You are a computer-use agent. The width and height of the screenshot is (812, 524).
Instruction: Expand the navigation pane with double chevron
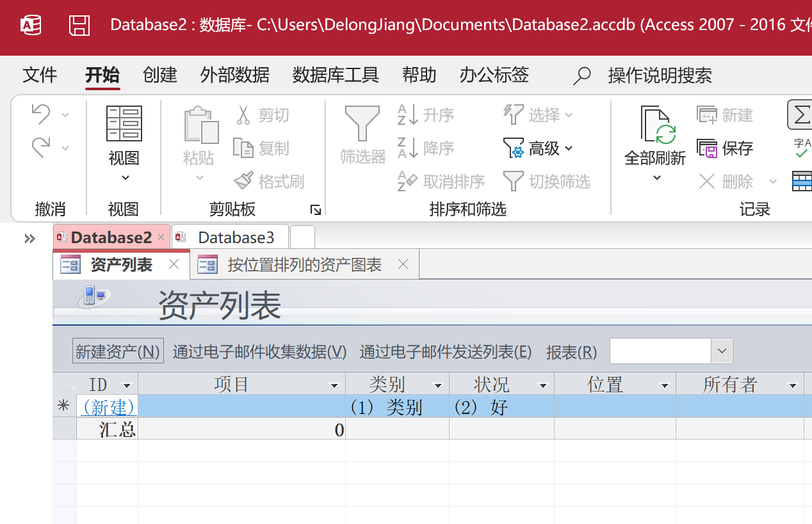pyautogui.click(x=29, y=239)
